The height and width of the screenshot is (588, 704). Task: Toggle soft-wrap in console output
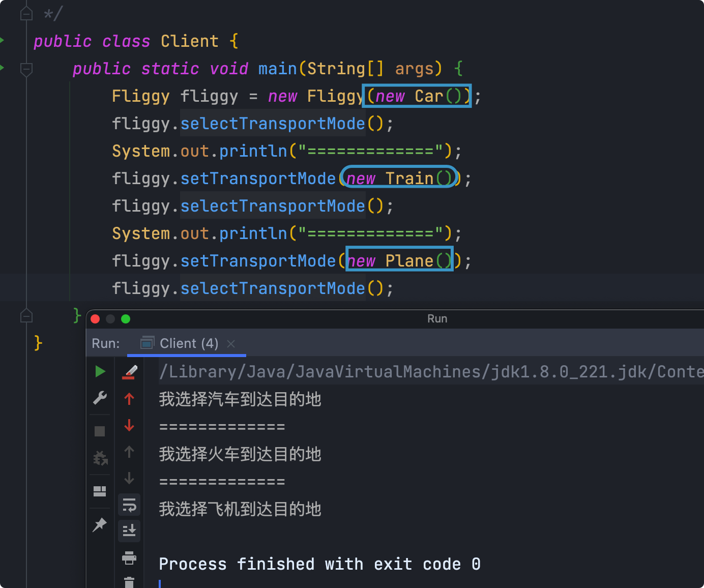(129, 505)
